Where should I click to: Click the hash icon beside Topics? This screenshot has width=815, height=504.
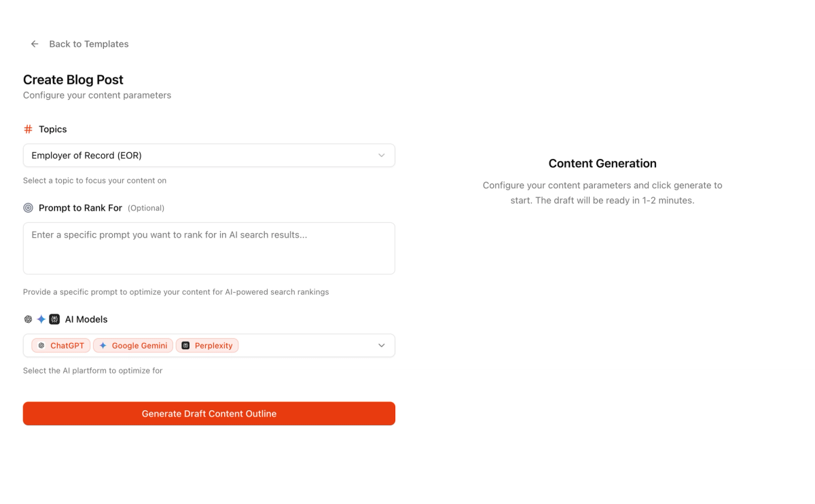click(28, 129)
